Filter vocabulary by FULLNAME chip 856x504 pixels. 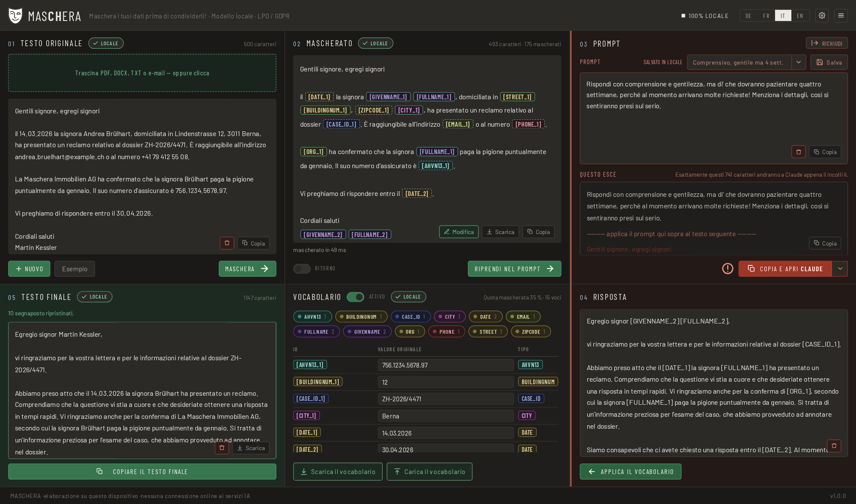316,332
